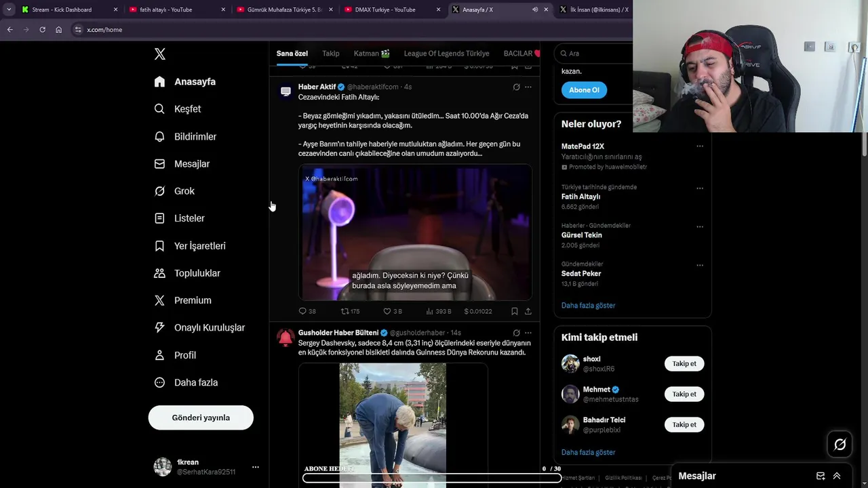Open Yer İşaretleri bookmarks
The width and height of the screenshot is (868, 488).
coord(190,246)
